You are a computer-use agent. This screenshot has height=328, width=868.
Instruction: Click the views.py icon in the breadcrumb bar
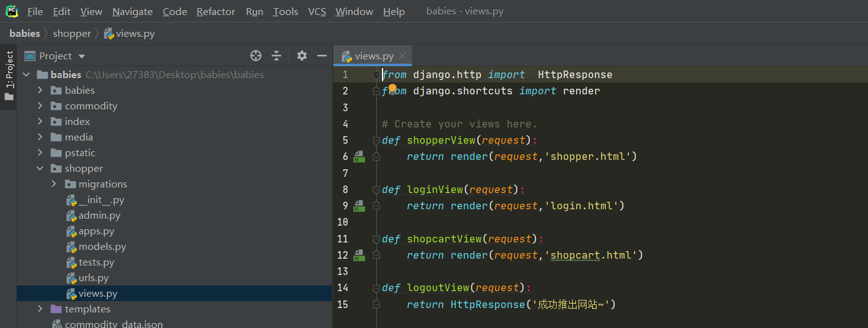coord(109,34)
